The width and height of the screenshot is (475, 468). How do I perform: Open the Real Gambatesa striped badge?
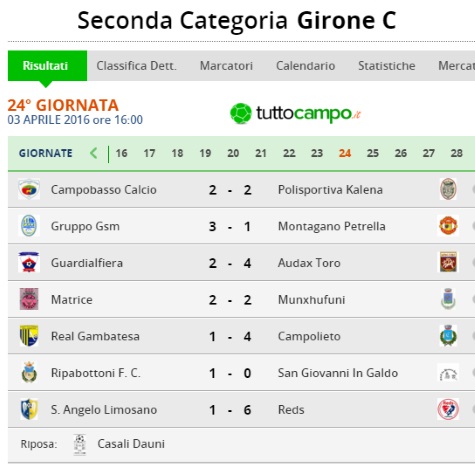tap(29, 336)
